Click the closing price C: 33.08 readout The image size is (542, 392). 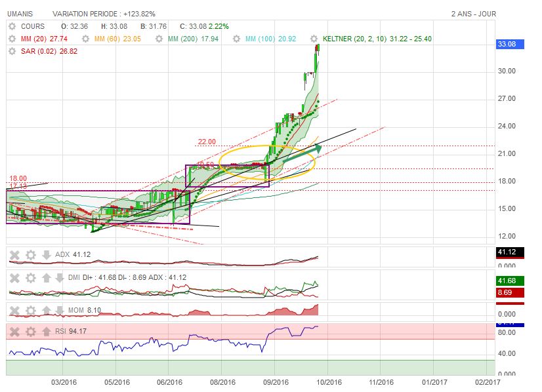coord(193,26)
